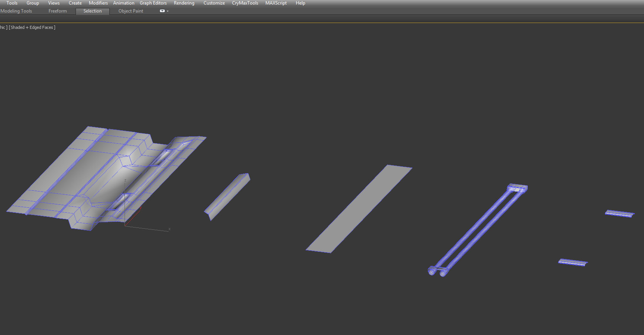This screenshot has height=335, width=644.
Task: Select the Selection ribbon tab
Action: (x=93, y=11)
